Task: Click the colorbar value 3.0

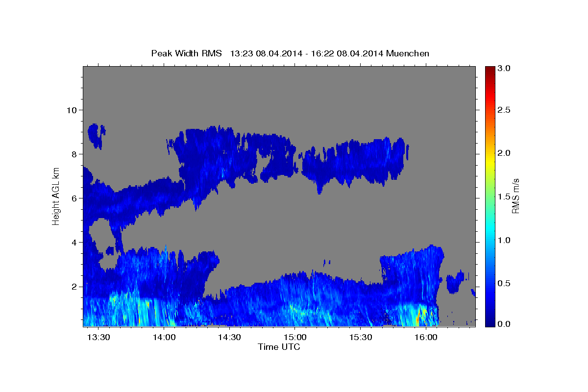Action: point(505,69)
